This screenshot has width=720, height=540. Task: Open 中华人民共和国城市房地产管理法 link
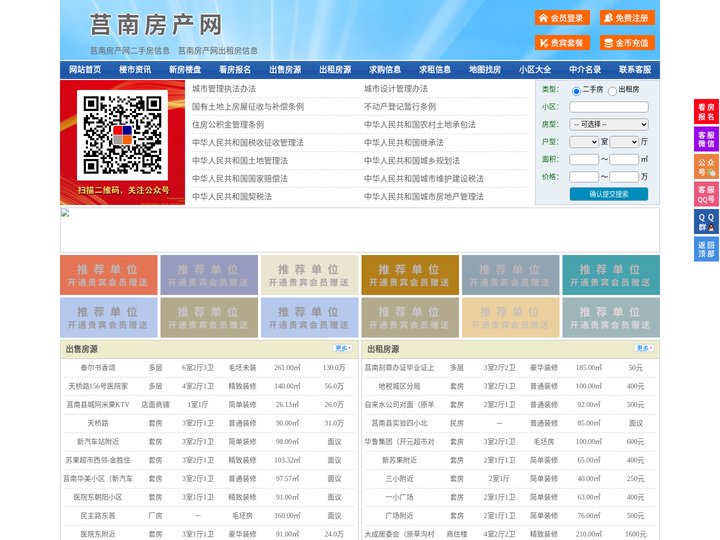[x=424, y=197]
